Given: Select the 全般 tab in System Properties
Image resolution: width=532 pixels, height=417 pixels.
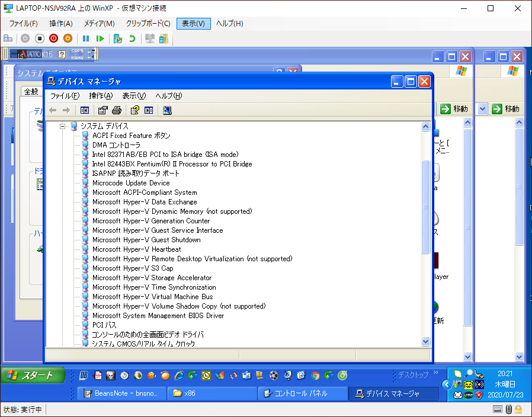Looking at the screenshot, I should point(31,91).
